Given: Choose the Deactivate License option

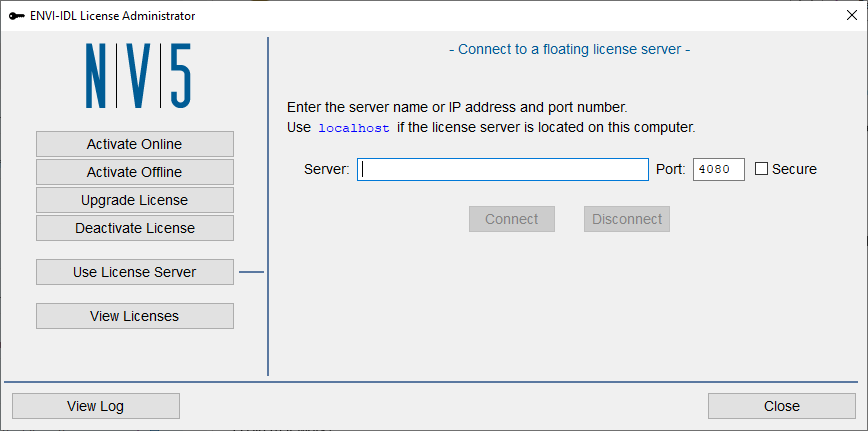Looking at the screenshot, I should (135, 228).
